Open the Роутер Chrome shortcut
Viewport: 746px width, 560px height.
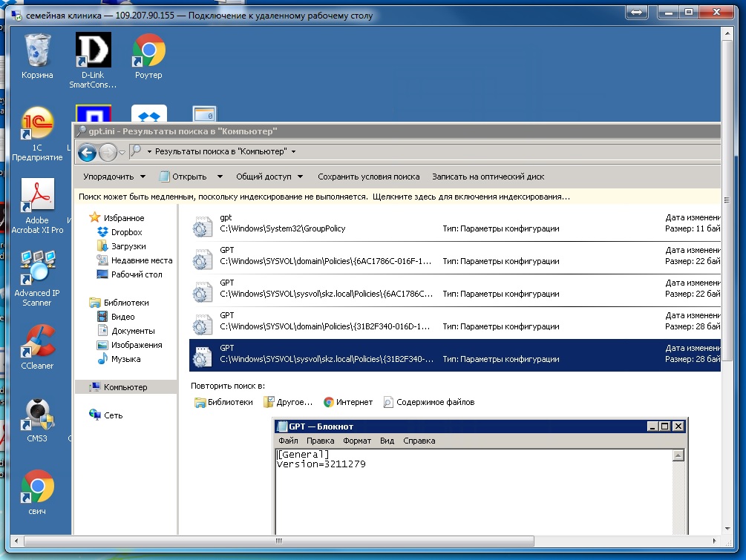[x=148, y=56]
